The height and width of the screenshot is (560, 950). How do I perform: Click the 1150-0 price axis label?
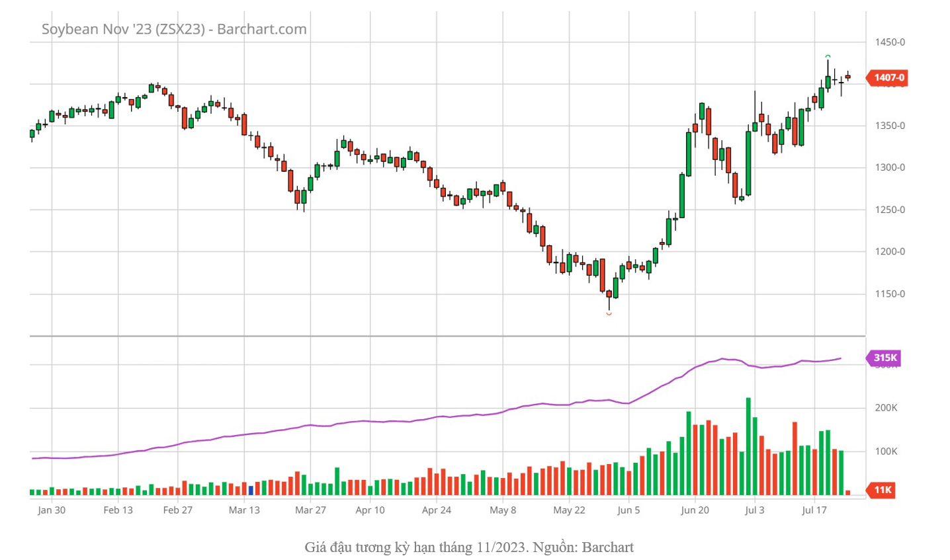[890, 294]
